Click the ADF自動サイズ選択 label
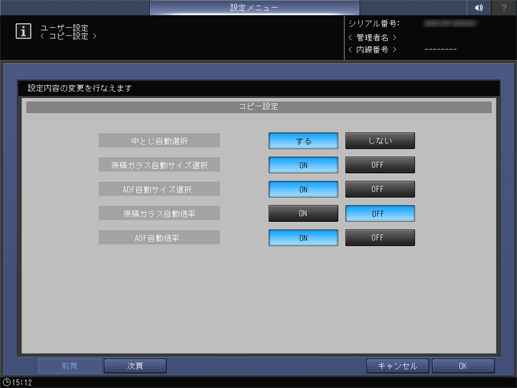 159,189
